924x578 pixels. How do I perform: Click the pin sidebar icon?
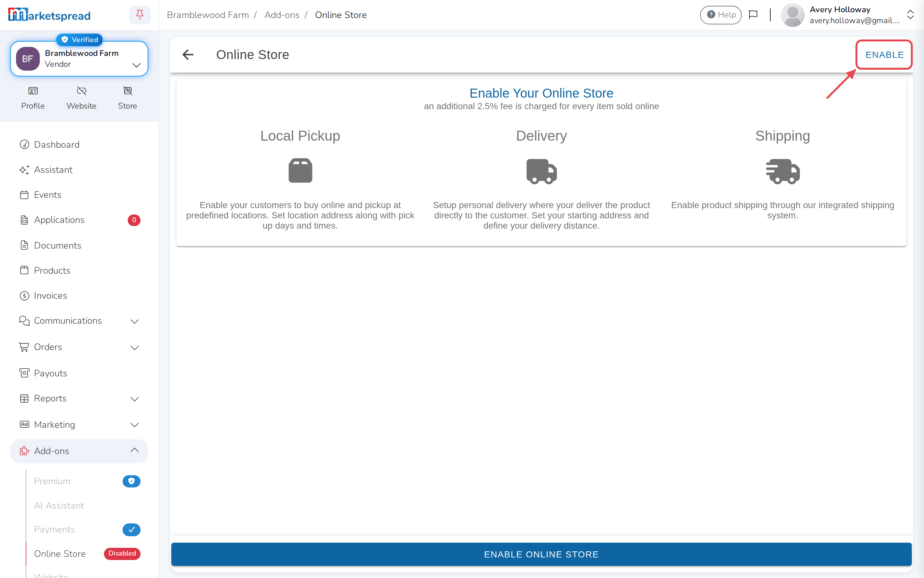[140, 15]
